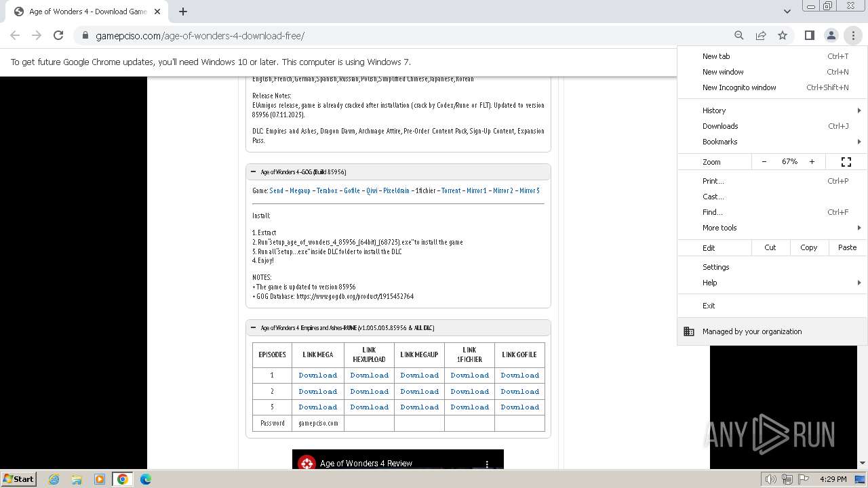
Task: Open the Pixeldrain download link
Action: pos(397,190)
